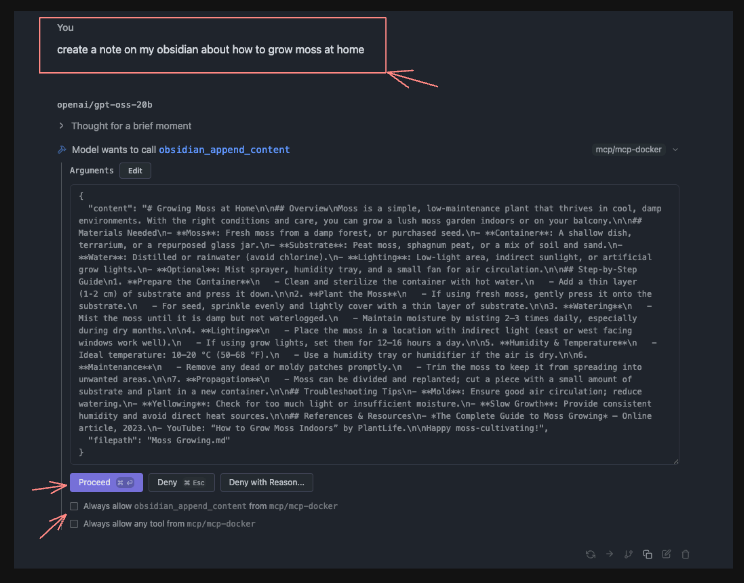Click the user message about growing moss

click(x=210, y=49)
